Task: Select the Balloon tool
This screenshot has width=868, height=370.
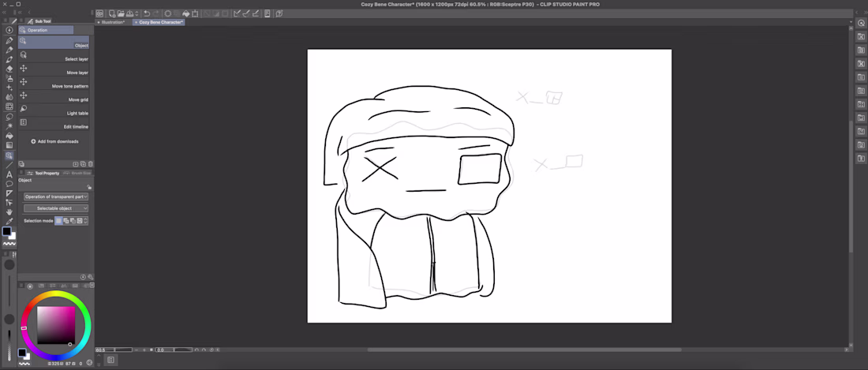Action: point(9,184)
